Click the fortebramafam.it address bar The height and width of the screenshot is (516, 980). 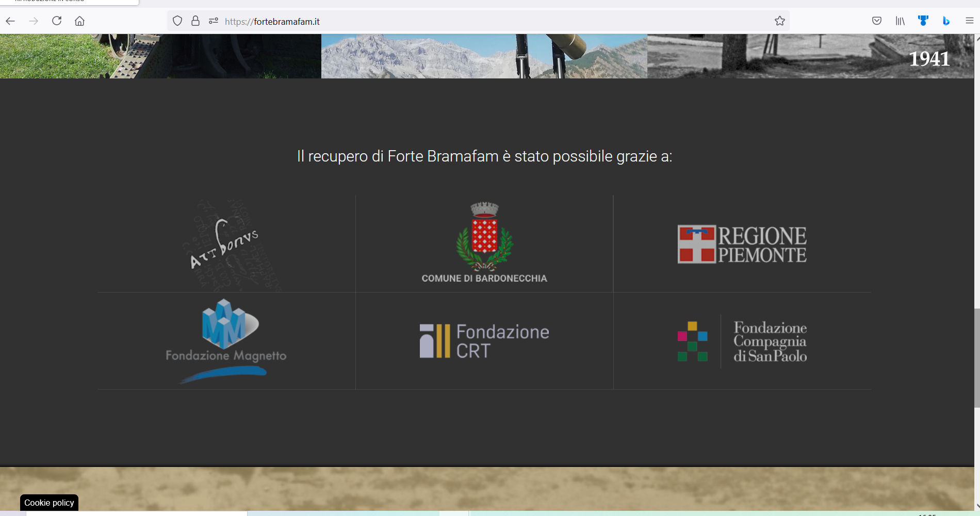pos(464,21)
